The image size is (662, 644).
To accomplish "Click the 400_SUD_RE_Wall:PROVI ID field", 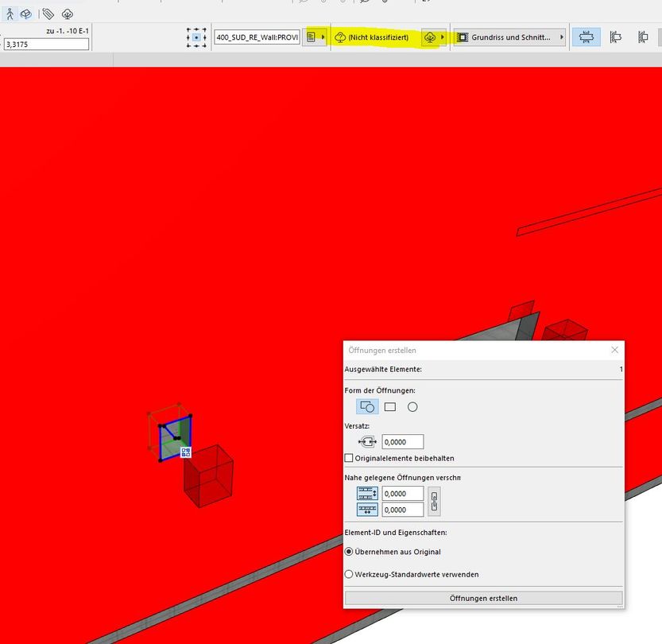I will pos(257,37).
